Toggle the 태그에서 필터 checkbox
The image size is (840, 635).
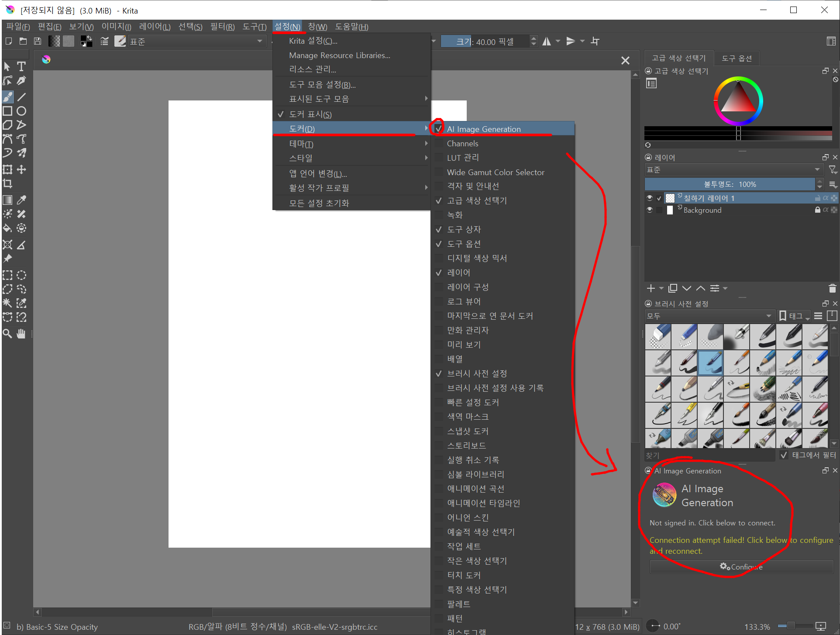click(x=784, y=455)
